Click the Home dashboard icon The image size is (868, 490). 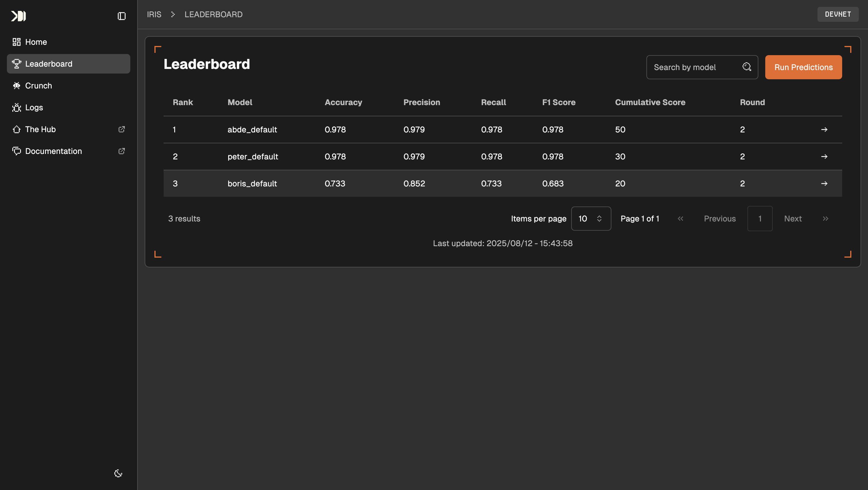pos(17,42)
